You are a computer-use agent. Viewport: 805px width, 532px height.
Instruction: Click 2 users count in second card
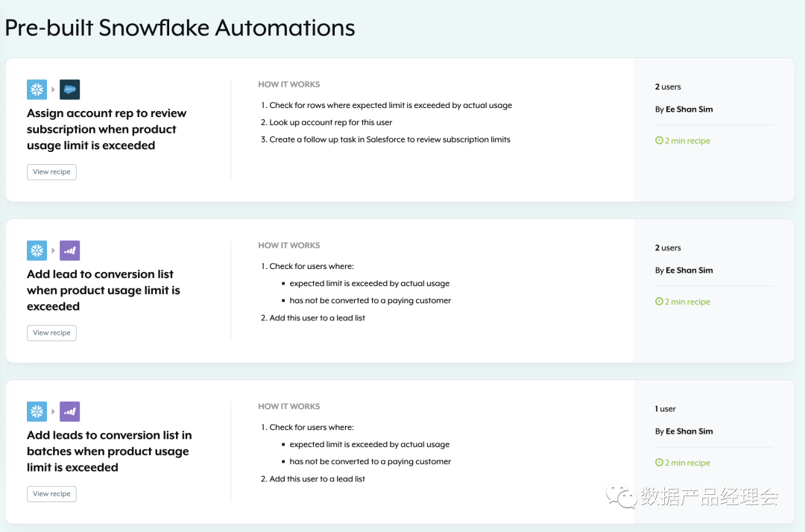668,248
